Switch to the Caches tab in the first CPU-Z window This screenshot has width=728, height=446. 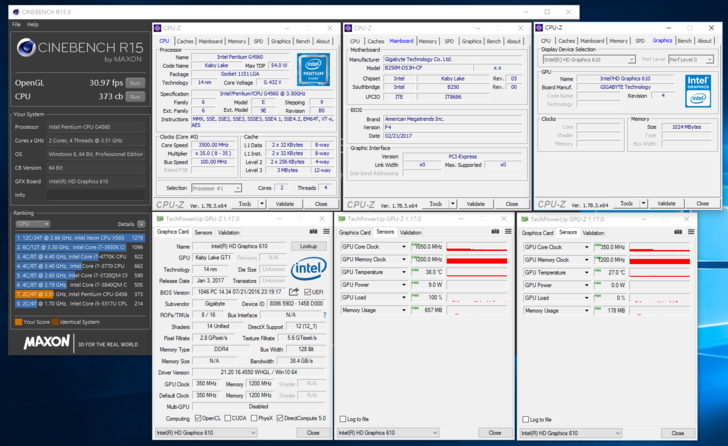[x=185, y=41]
